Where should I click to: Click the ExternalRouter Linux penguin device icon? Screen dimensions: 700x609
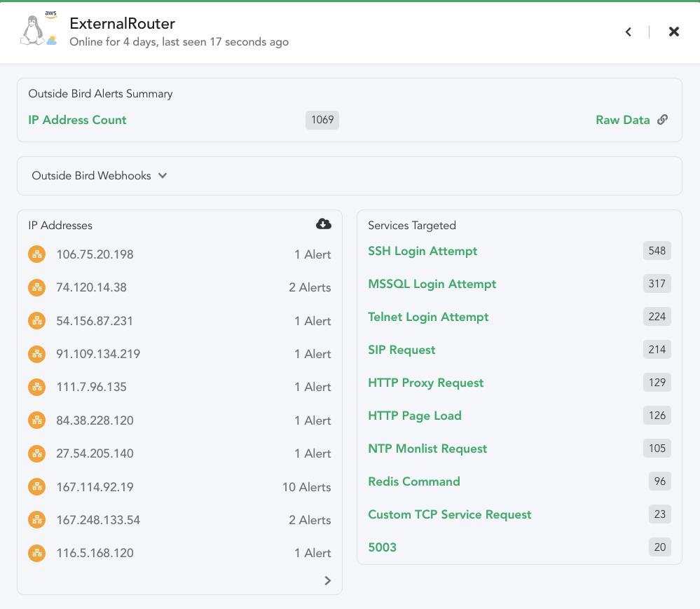point(33,30)
